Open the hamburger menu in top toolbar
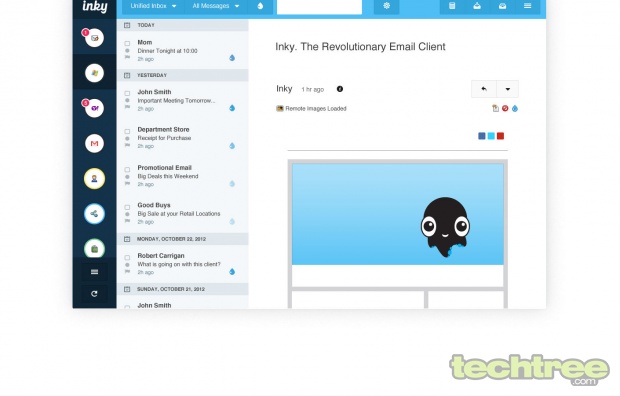Screen dimensions: 620x396 pyautogui.click(x=527, y=6)
